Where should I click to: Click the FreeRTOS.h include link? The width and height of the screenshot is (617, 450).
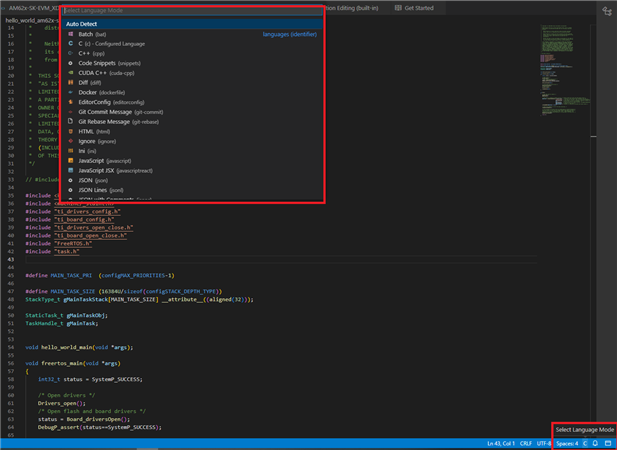pos(73,243)
